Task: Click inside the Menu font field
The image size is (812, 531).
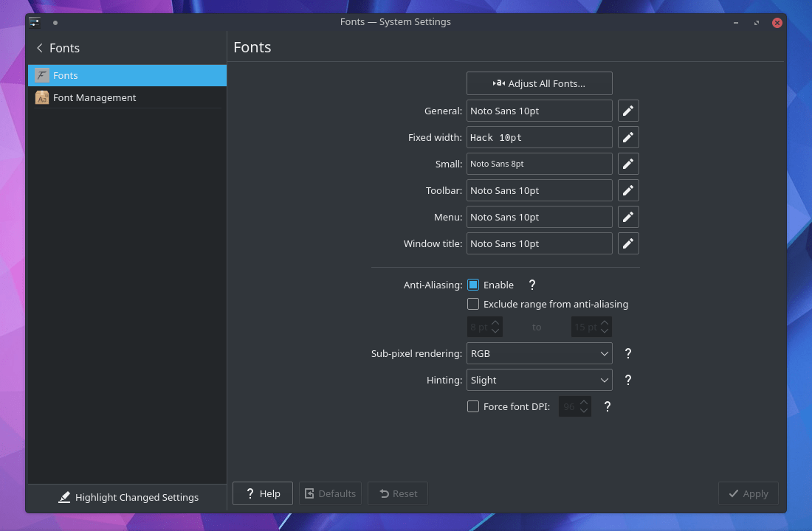Action: (x=539, y=217)
